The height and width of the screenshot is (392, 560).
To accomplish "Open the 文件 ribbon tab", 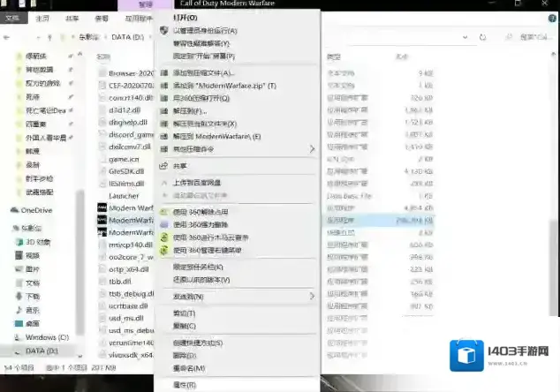I will click(x=13, y=18).
